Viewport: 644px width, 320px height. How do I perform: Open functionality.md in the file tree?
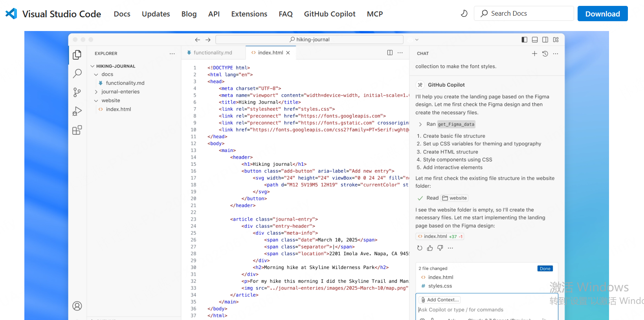tap(125, 83)
